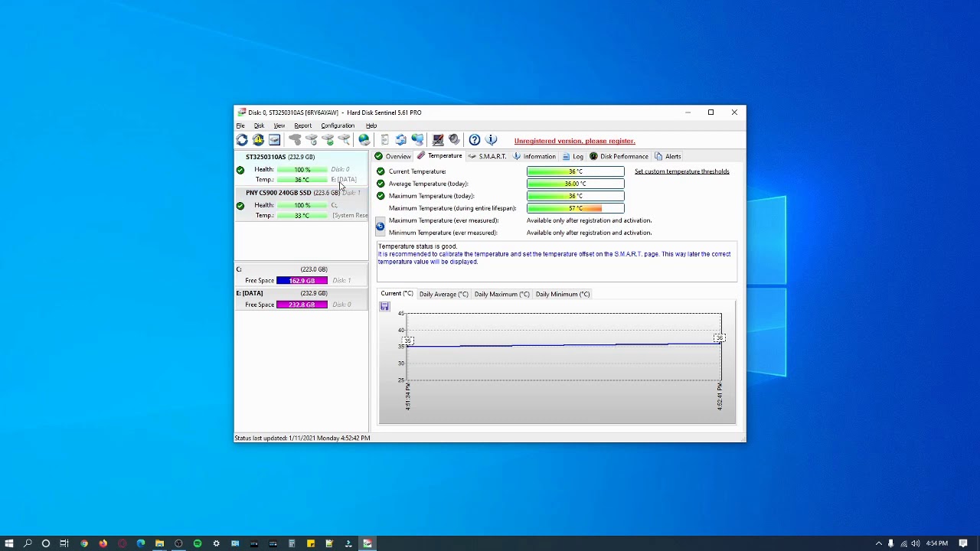The width and height of the screenshot is (980, 551).
Task: Show the Daily Minimum (°C) graph tab
Action: 563,294
